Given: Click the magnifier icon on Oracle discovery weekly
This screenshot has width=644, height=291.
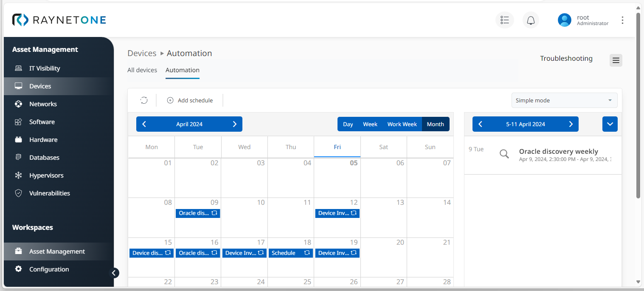Looking at the screenshot, I should coord(504,154).
